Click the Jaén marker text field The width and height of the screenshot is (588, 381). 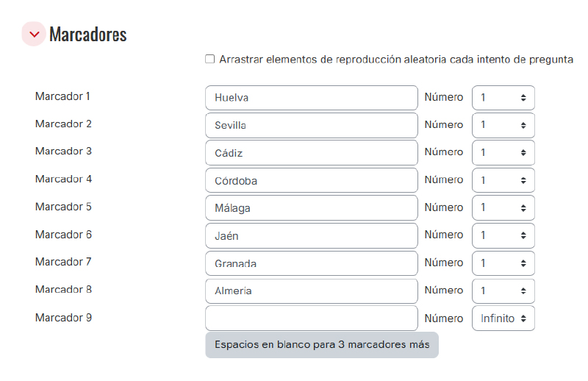click(311, 236)
